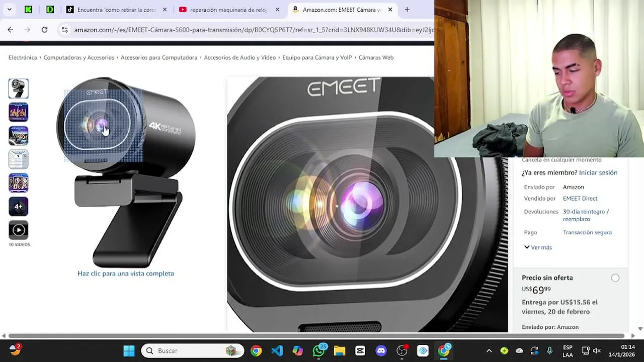
Task: Click the Iniciar sesión link
Action: pos(598,172)
